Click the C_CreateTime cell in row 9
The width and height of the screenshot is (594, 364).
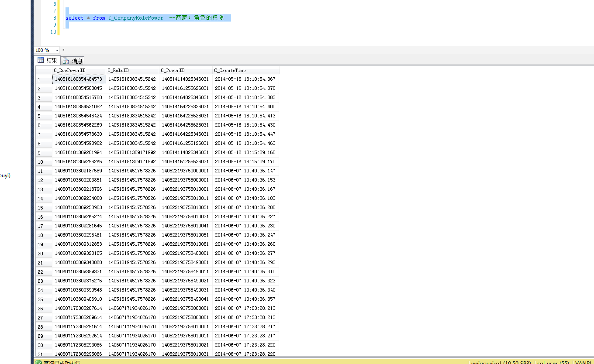click(x=245, y=153)
